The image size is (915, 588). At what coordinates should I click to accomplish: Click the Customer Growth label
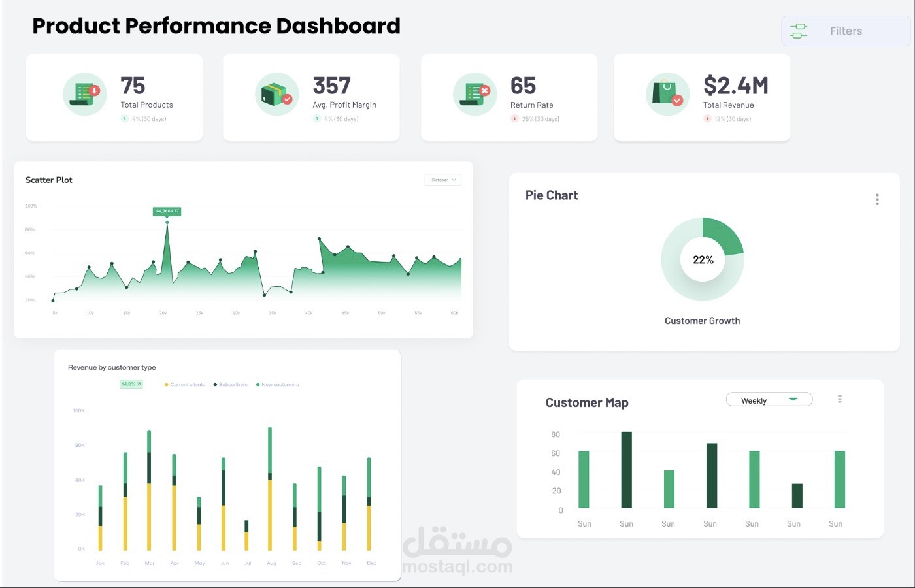click(702, 321)
